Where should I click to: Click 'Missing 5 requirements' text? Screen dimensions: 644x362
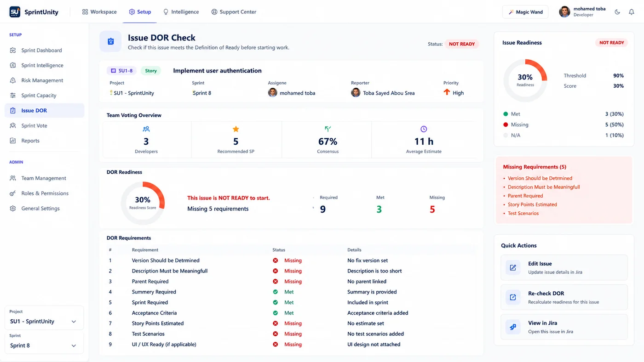pyautogui.click(x=218, y=209)
